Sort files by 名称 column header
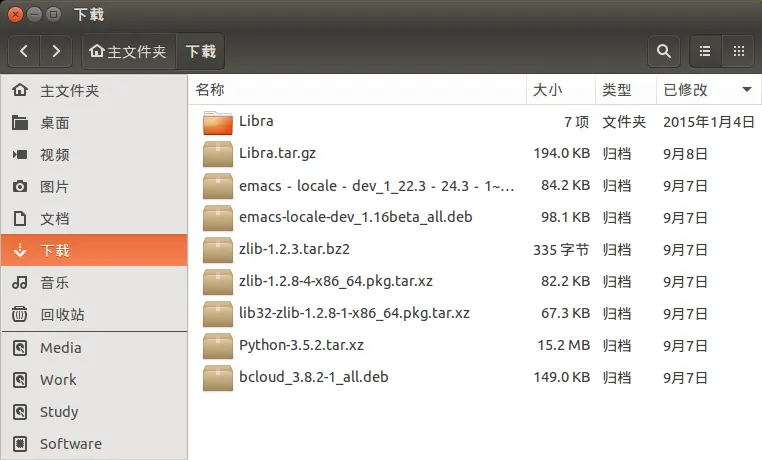 coord(210,90)
